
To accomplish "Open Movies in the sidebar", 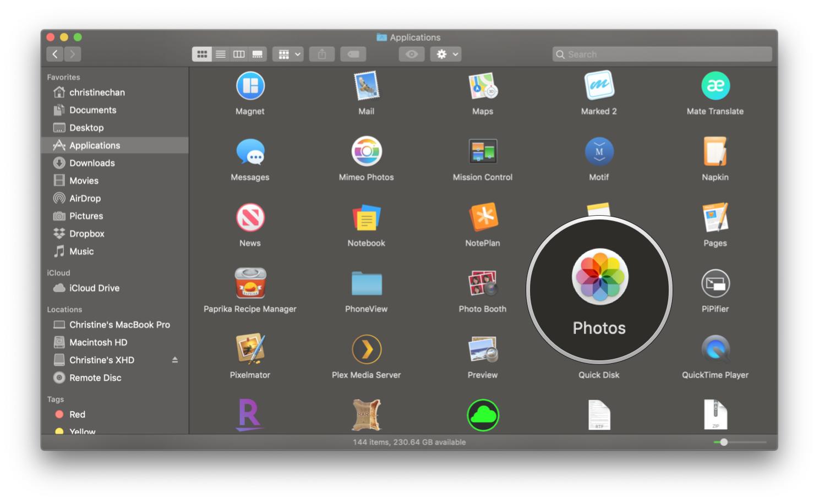I will (x=114, y=180).
